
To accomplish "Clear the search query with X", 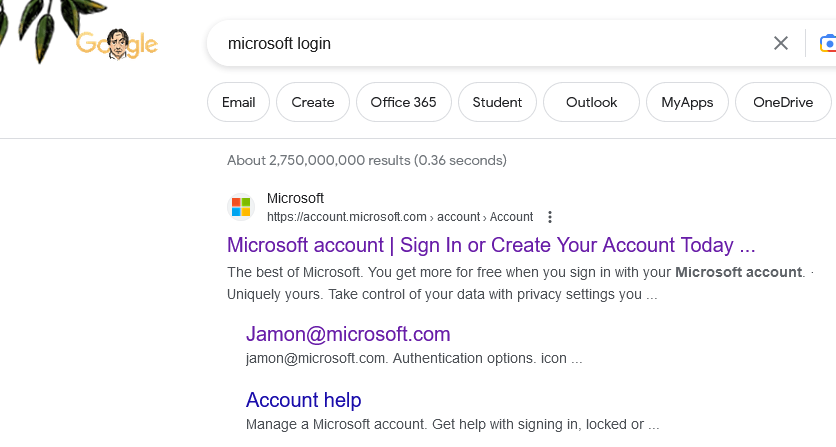I will point(781,43).
